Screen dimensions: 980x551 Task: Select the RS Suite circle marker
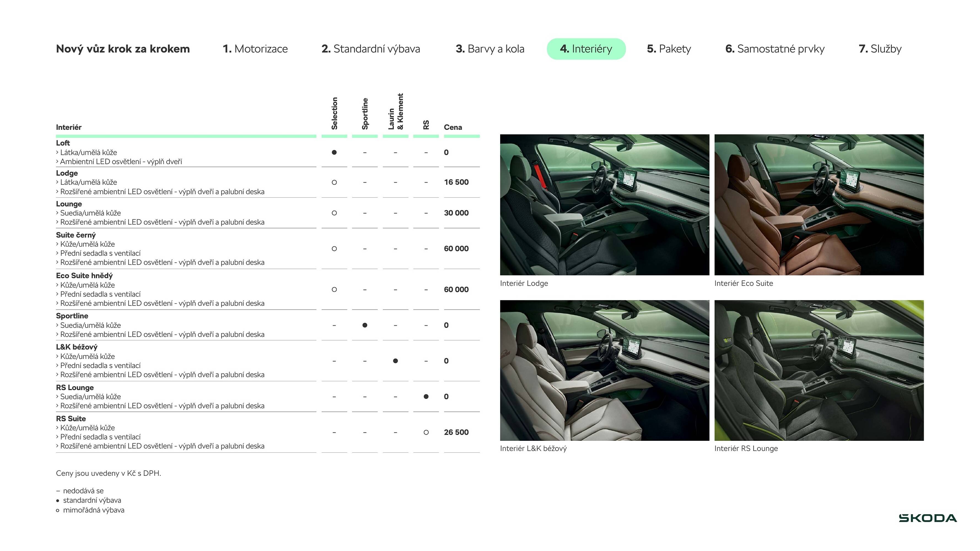tap(426, 432)
